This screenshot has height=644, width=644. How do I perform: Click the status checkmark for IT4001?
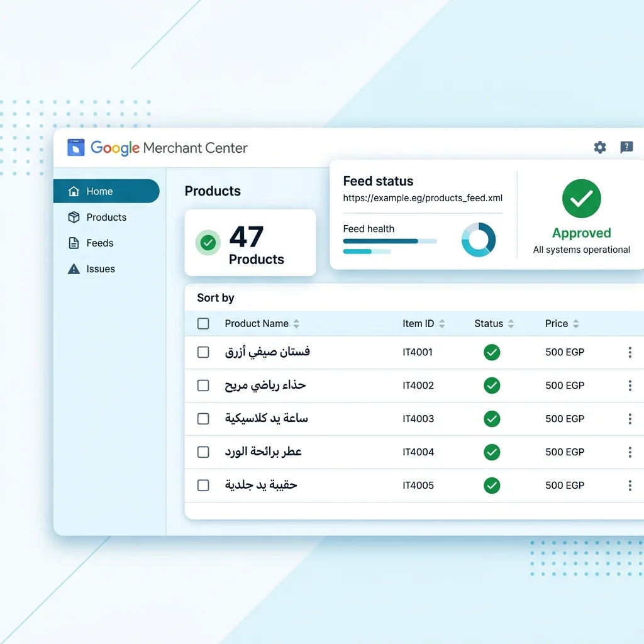tap(492, 352)
